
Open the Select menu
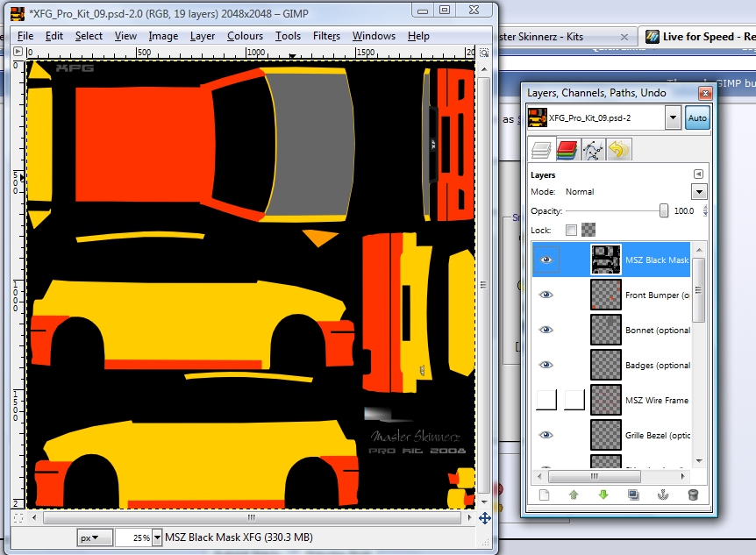click(89, 36)
